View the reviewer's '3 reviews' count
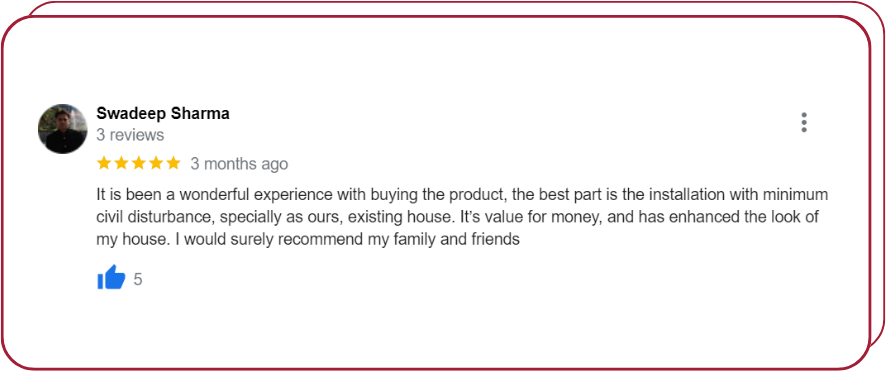The width and height of the screenshot is (886, 372). point(130,135)
